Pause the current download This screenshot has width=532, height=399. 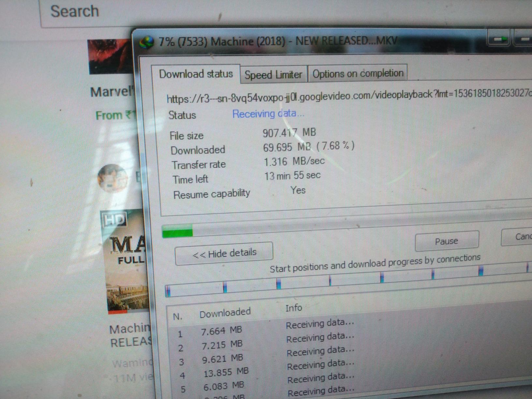click(446, 241)
